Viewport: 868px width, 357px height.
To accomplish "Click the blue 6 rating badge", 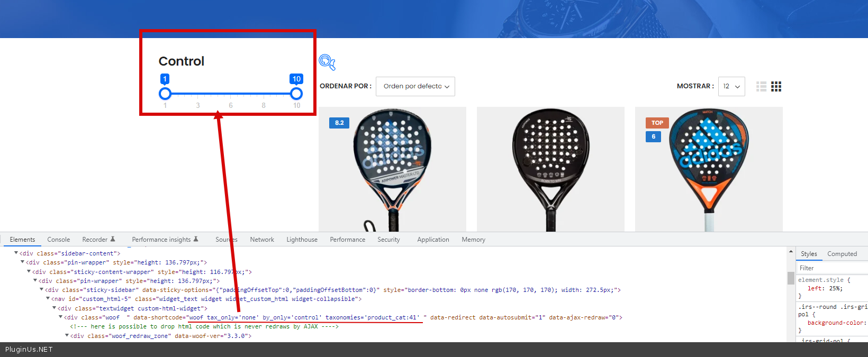I will [x=653, y=136].
